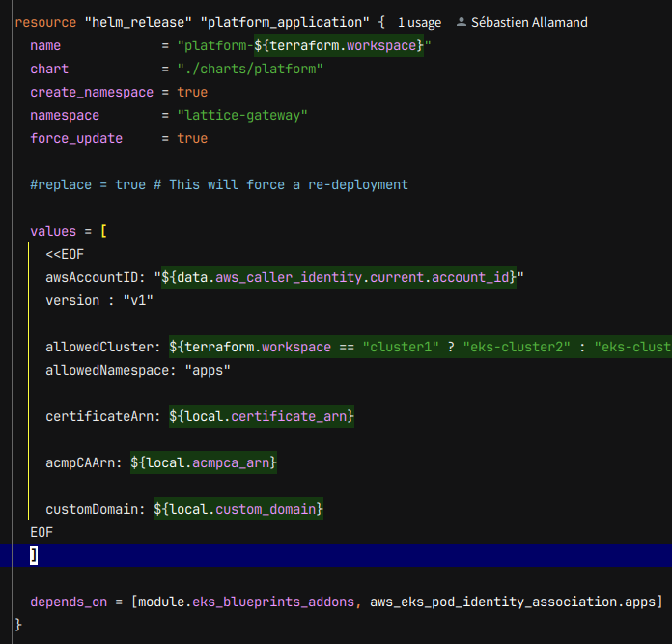Viewport: 672px width, 644px height.
Task: Click the "namespace" attribute key
Action: [65, 115]
